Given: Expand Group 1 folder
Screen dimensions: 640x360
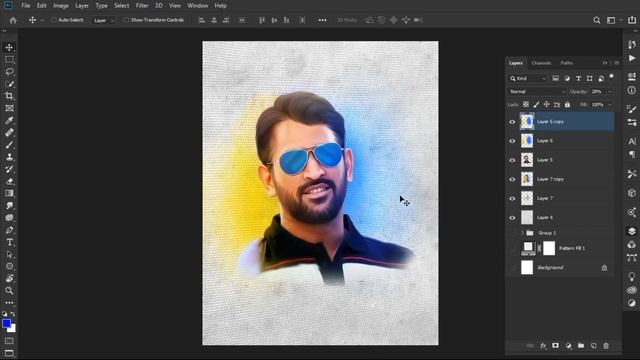Looking at the screenshot, I should pos(522,233).
